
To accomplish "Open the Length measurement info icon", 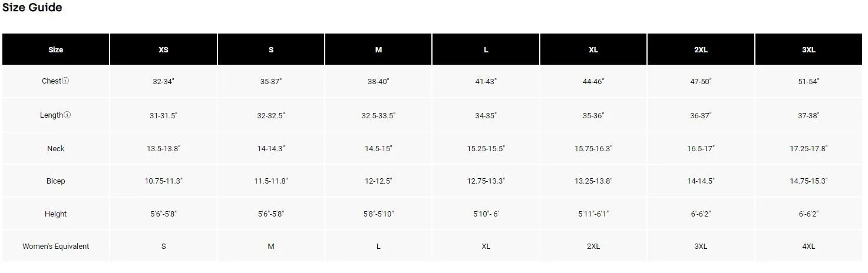I will tap(67, 115).
